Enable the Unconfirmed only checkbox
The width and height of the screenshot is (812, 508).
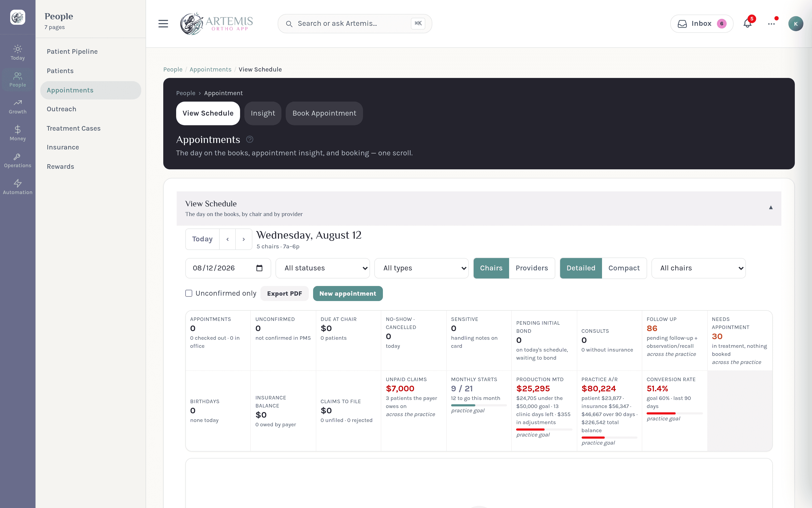click(189, 293)
